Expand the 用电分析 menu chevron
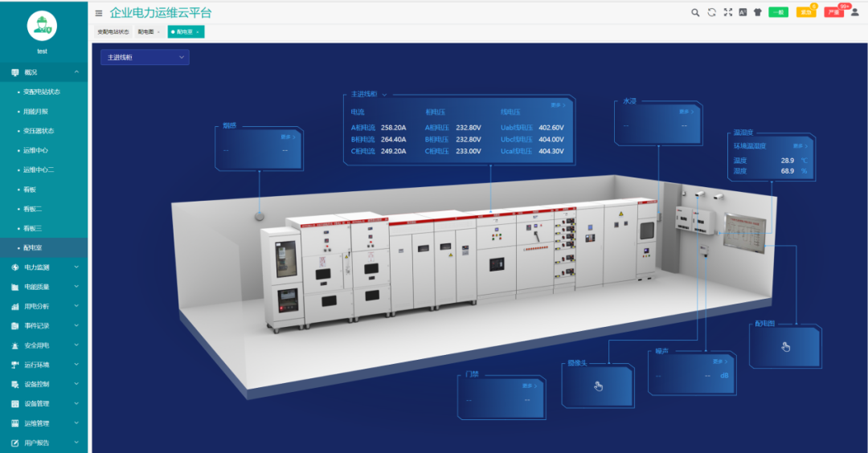Screen dimensions: 868x453 point(76,306)
